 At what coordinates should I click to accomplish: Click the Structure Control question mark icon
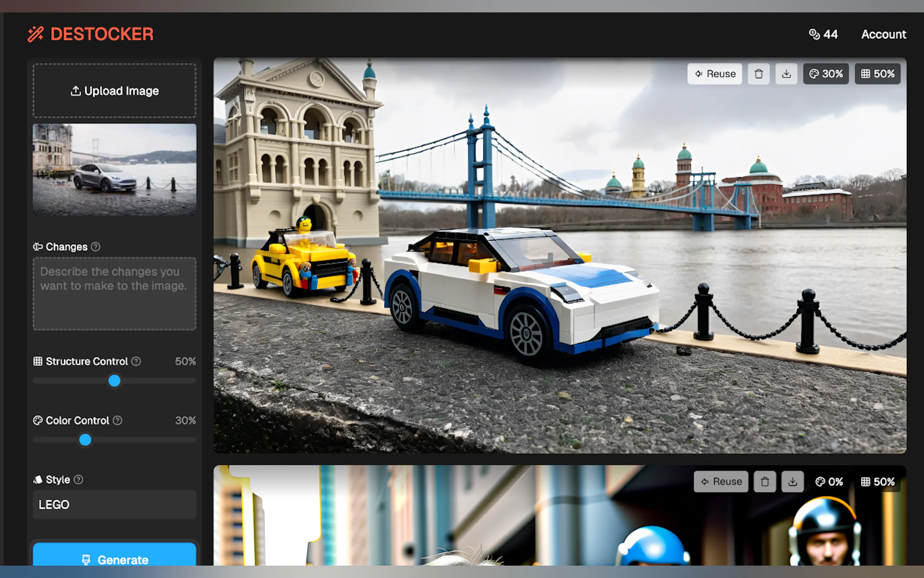[x=136, y=361]
